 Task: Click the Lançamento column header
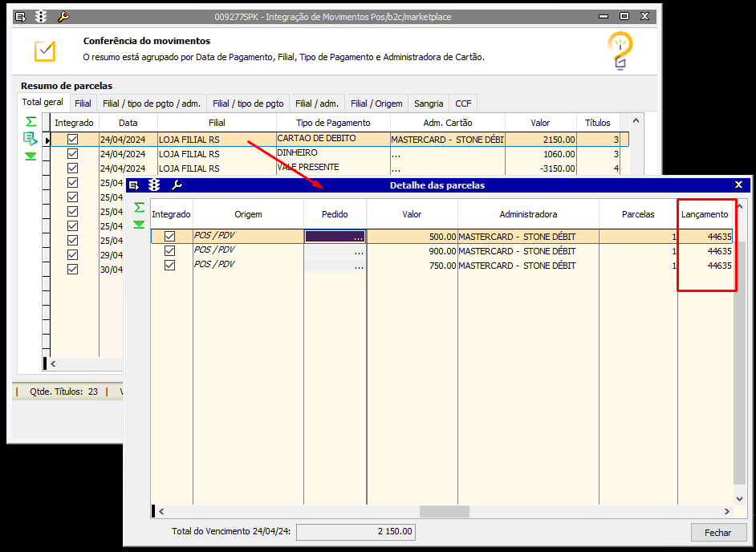tap(705, 214)
